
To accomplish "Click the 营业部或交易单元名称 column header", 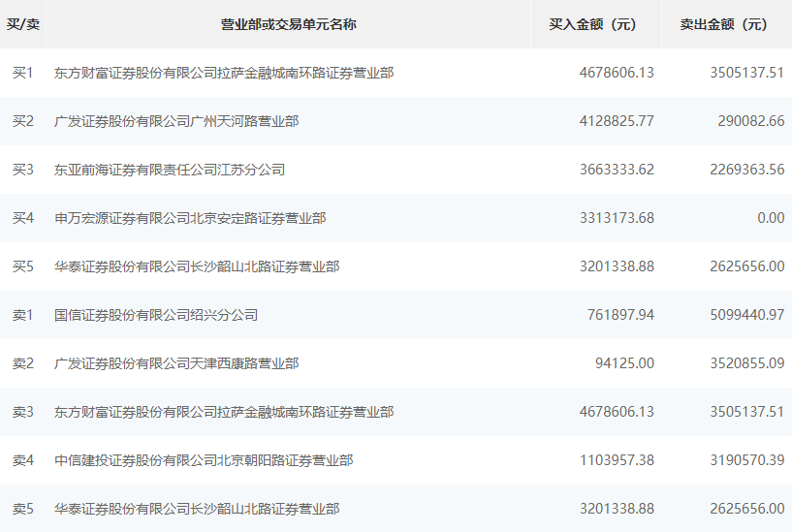I will point(289,24).
